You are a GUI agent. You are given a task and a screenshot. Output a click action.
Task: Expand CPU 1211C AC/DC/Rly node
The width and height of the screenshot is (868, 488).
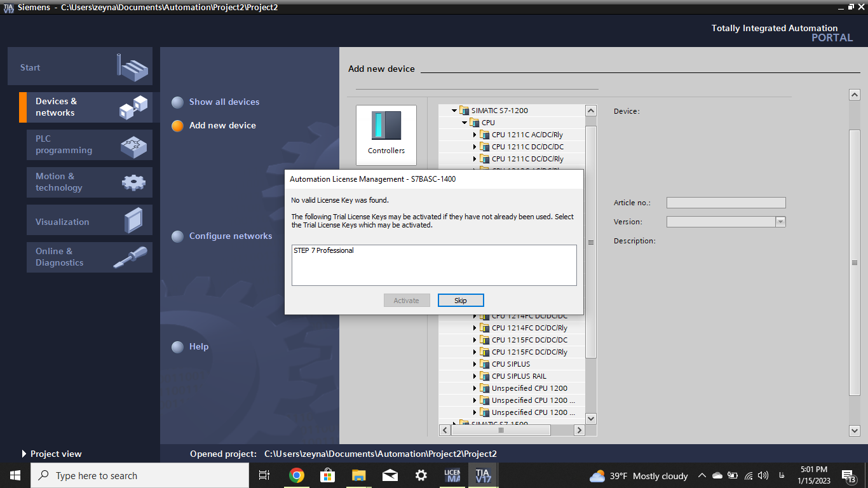coord(475,135)
